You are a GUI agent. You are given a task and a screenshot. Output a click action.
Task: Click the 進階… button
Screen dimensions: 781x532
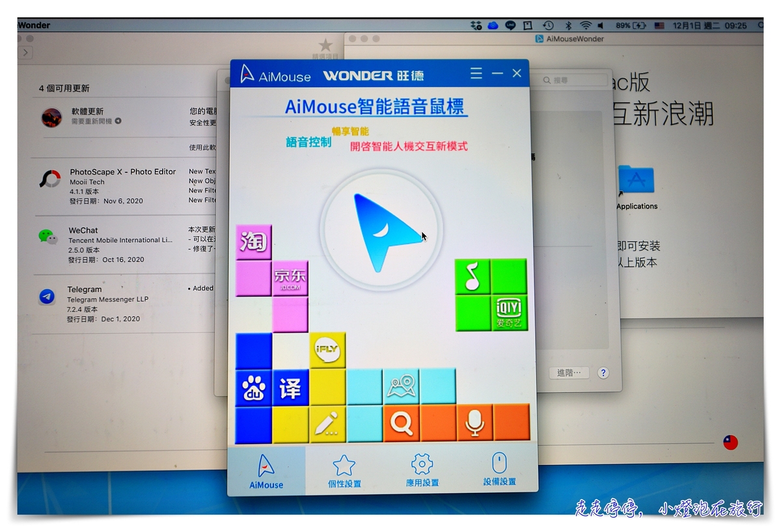pyautogui.click(x=569, y=373)
